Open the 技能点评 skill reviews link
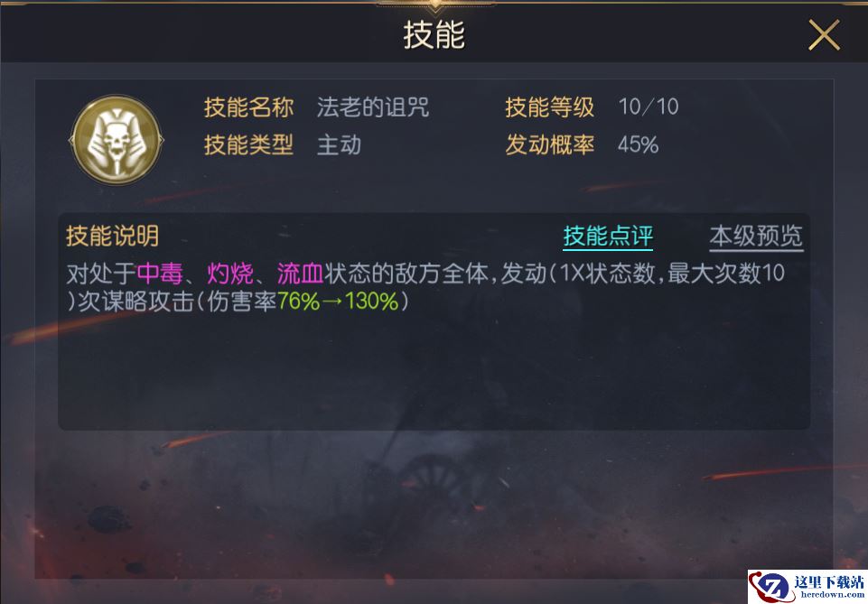The image size is (868, 604). tap(608, 237)
